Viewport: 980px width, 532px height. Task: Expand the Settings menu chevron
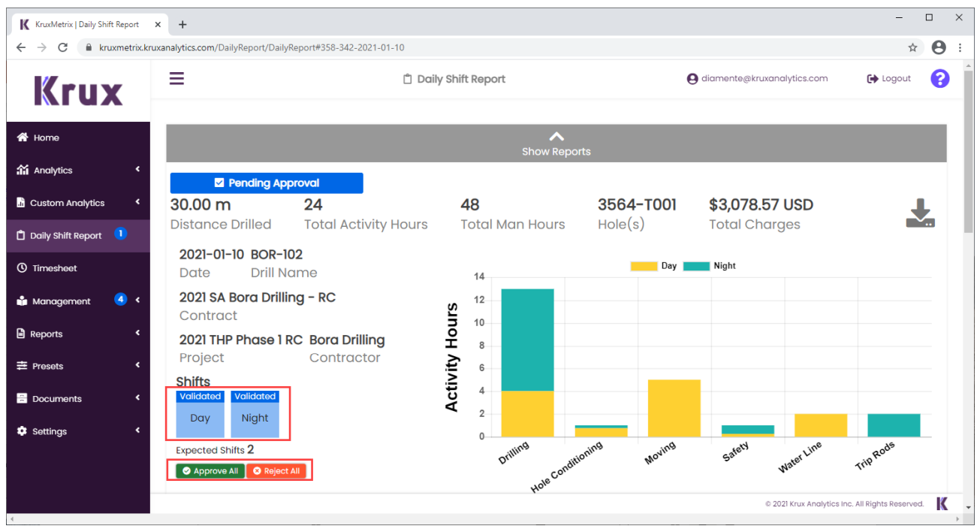(137, 431)
